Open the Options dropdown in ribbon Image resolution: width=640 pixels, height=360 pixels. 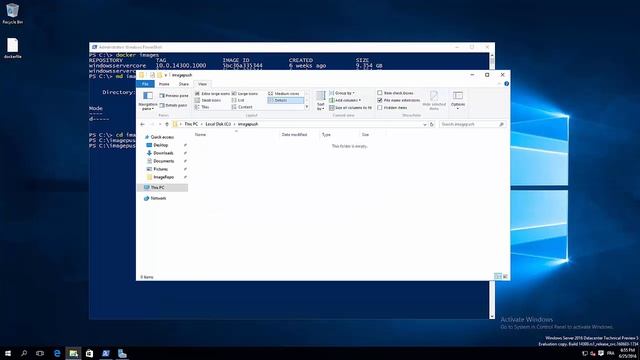(x=458, y=100)
